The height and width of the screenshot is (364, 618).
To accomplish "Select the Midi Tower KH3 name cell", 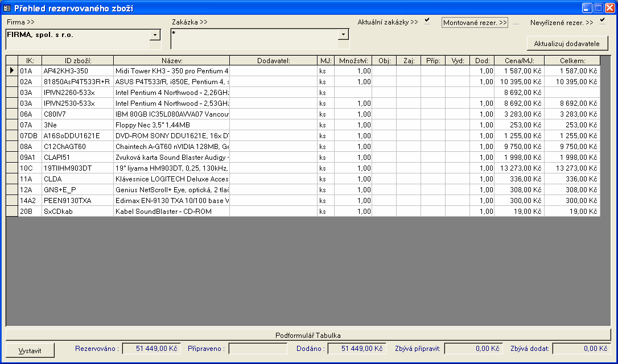I will [171, 71].
